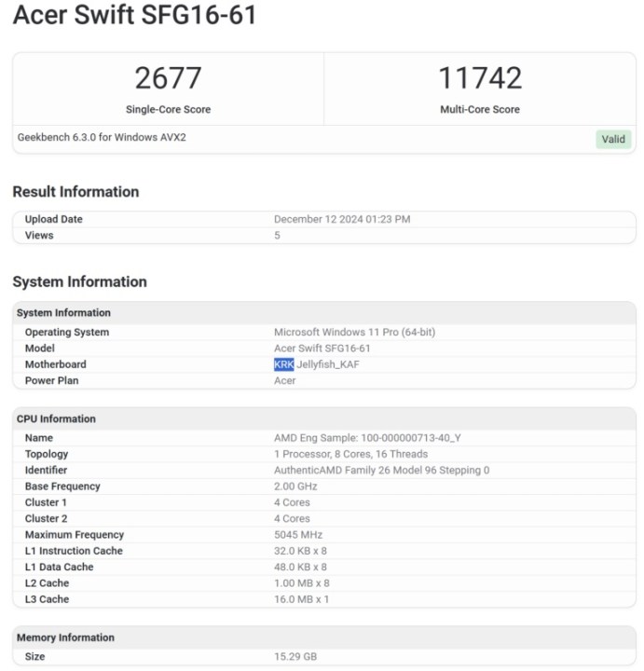Click the Result Information heading
Viewport: 644px width, 671px height.
tap(75, 192)
